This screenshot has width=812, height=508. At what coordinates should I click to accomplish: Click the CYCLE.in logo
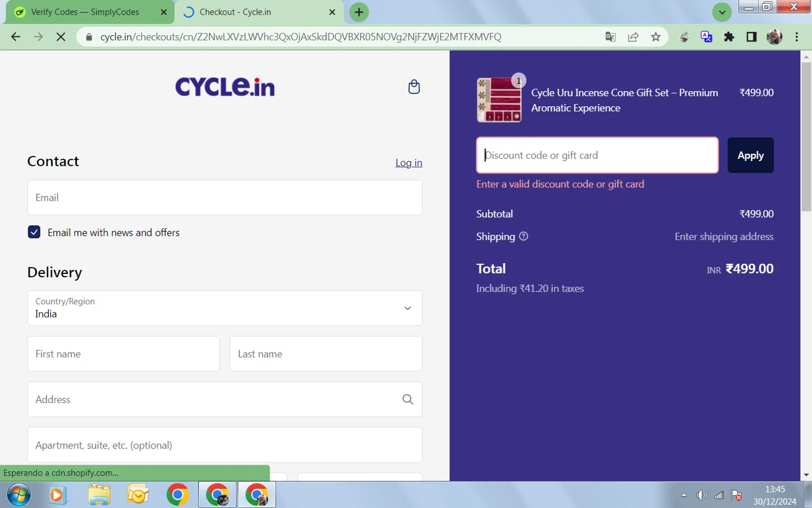[x=225, y=87]
